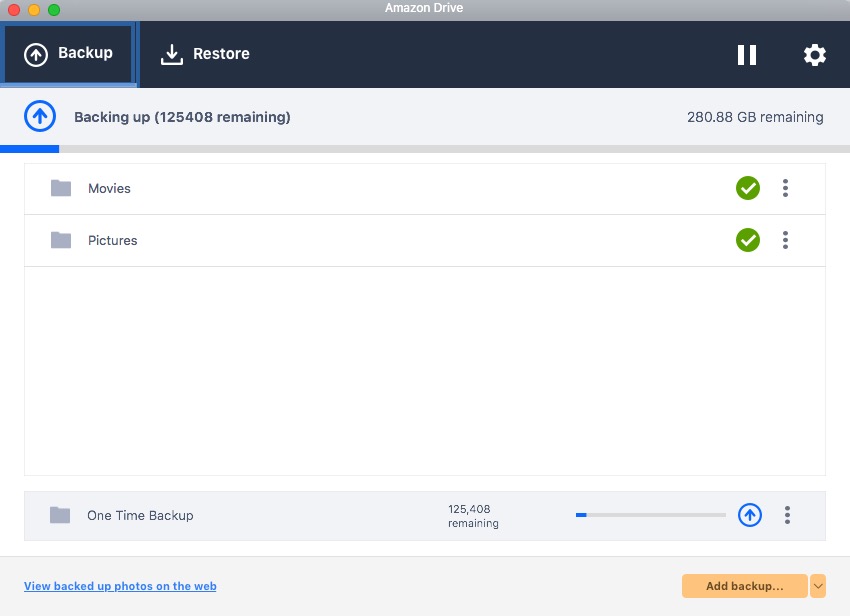The width and height of the screenshot is (850, 616).
Task: Click the macOS green zoom window button
Action: [54, 10]
